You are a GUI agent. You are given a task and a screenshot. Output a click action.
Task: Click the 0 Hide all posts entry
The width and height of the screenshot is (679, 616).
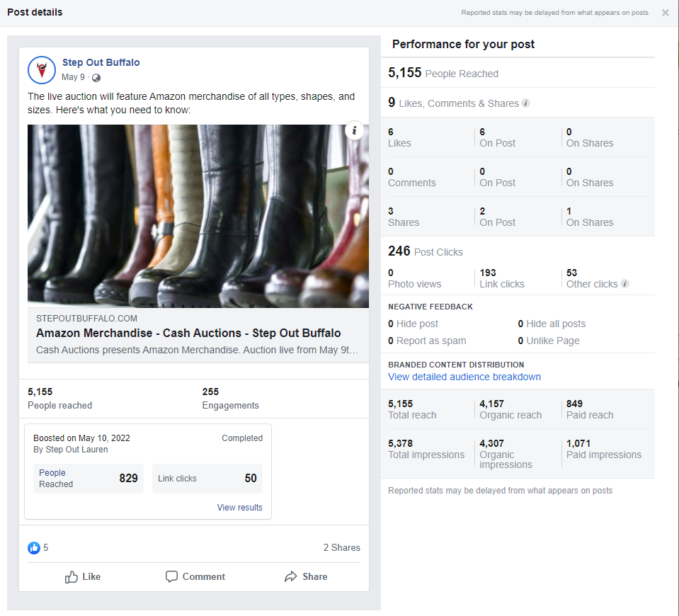(x=552, y=324)
